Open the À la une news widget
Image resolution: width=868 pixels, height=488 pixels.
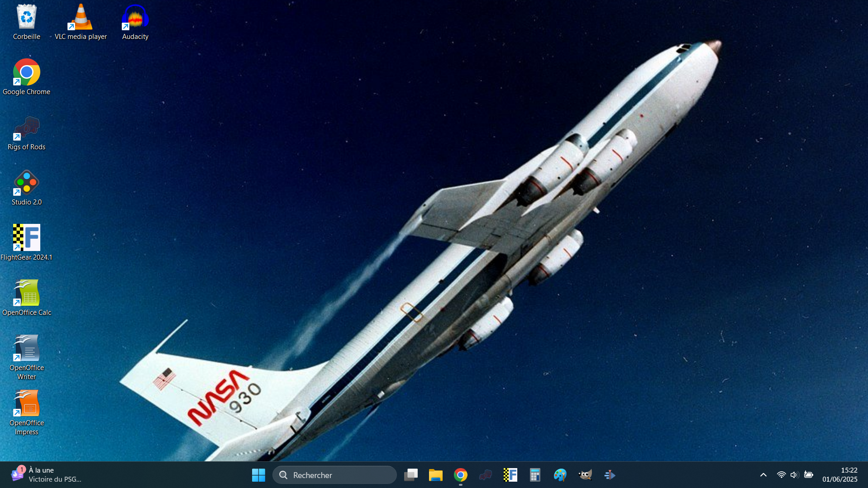tap(45, 475)
